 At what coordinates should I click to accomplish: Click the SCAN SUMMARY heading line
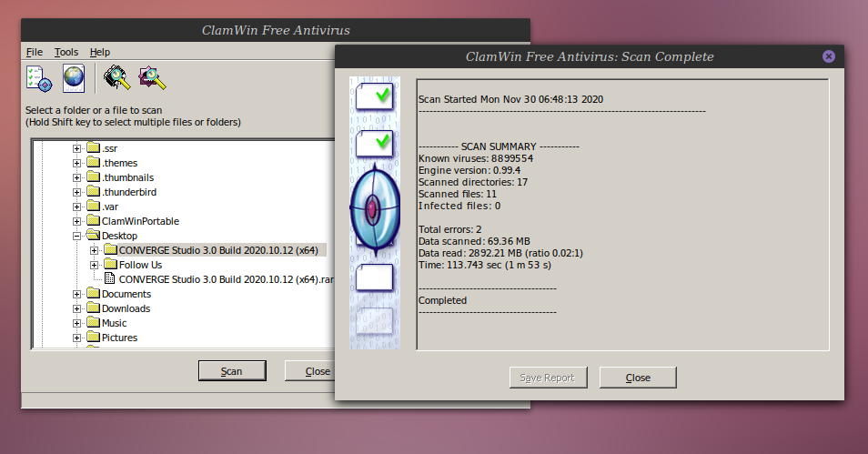click(499, 146)
